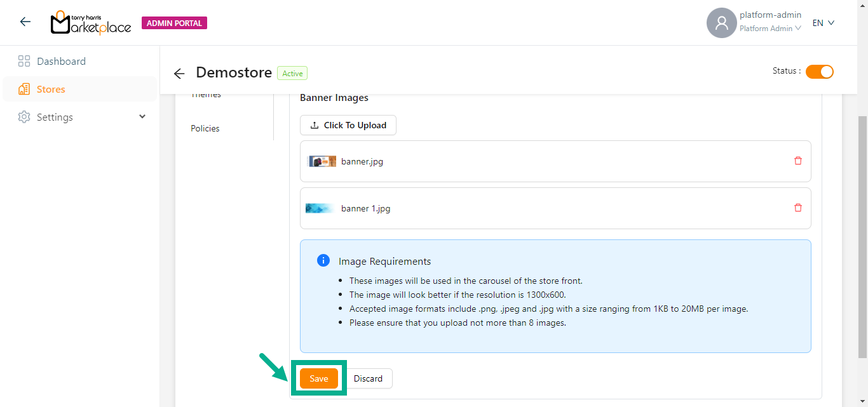Screen dimensions: 868x407
Task: Click the back arrow beside the Marketplace logo
Action: 25,22
